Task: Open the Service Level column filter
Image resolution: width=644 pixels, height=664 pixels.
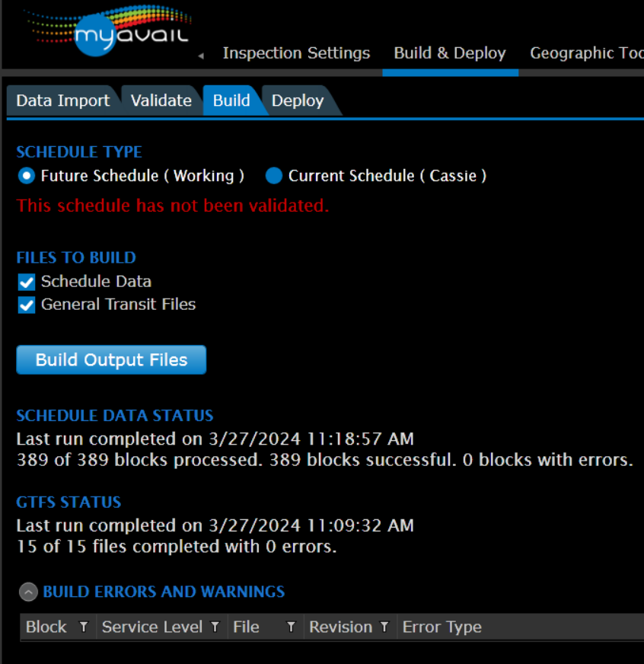Action: (x=215, y=627)
